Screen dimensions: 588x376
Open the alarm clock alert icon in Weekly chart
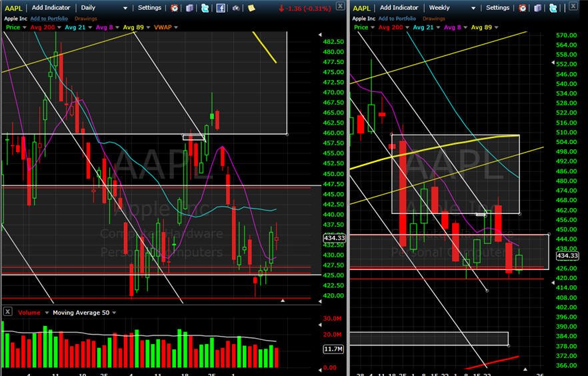click(523, 8)
